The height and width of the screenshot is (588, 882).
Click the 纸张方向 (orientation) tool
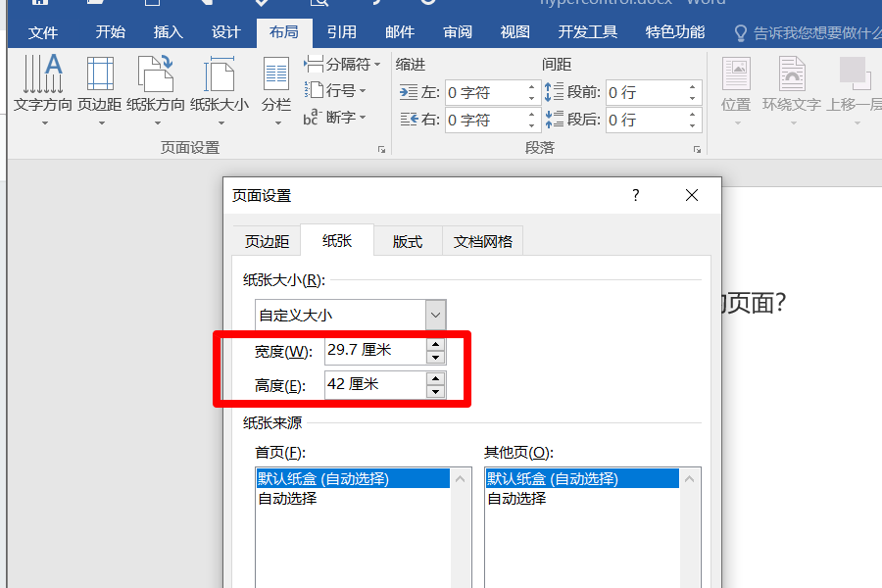coord(155,88)
